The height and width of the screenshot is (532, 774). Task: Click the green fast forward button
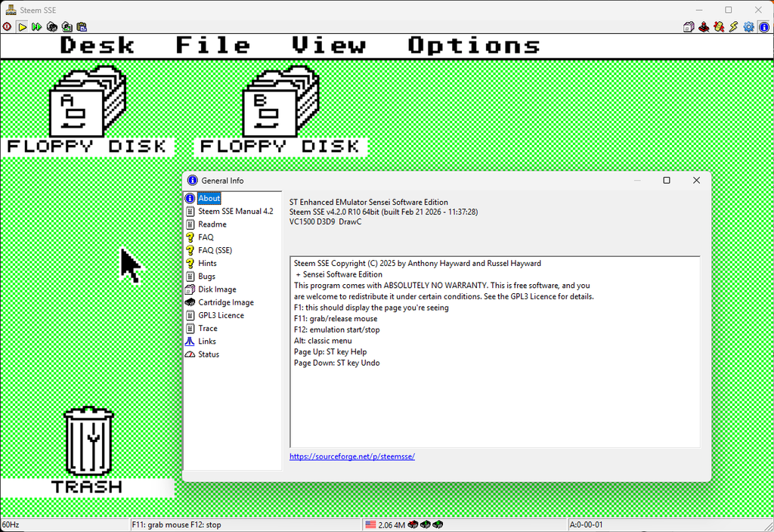coord(36,26)
